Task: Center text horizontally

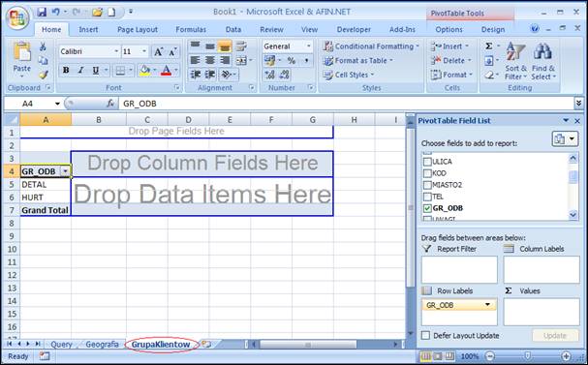Action: coord(210,60)
